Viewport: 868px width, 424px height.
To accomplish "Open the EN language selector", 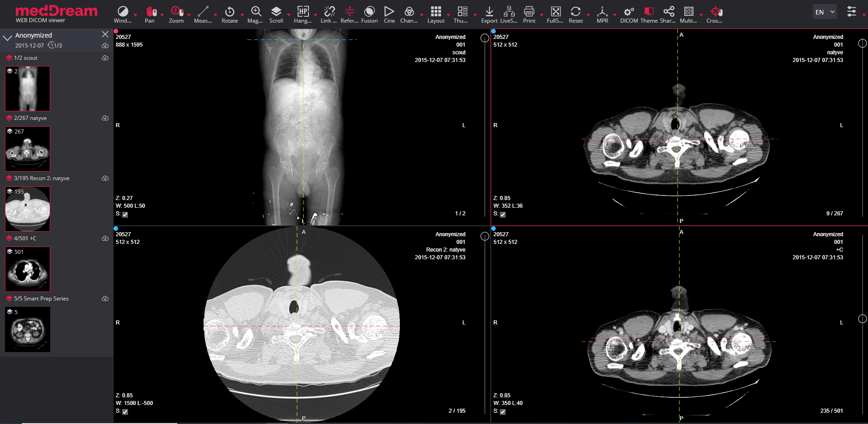I will 824,11.
